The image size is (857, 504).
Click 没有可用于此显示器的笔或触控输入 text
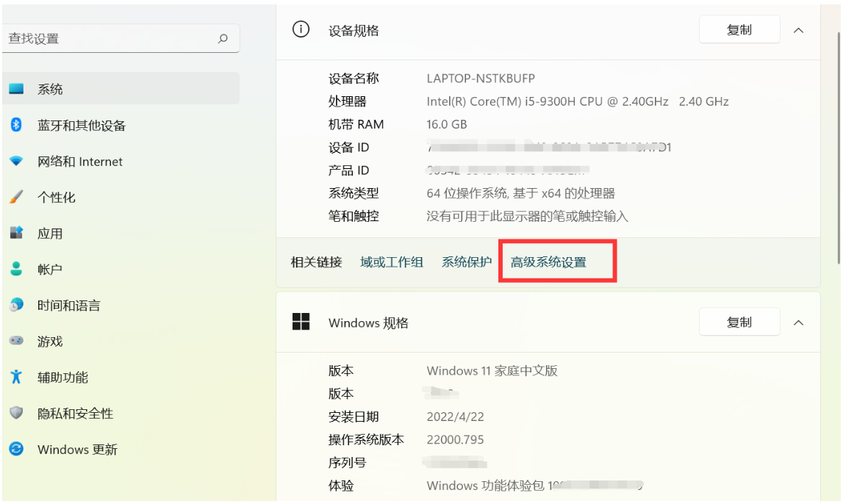(x=527, y=216)
